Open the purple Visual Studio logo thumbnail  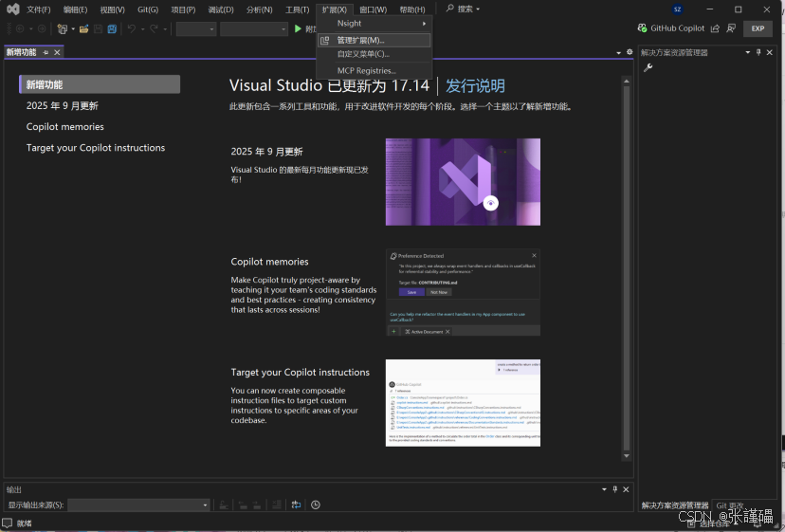point(463,182)
